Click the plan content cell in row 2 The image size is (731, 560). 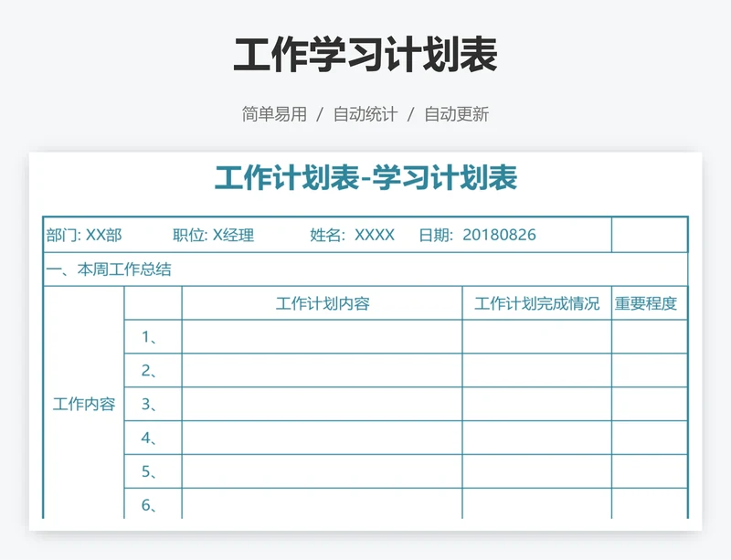323,371
